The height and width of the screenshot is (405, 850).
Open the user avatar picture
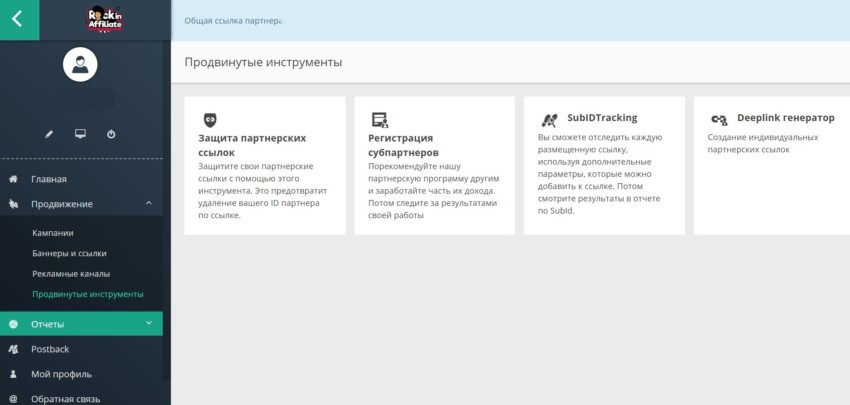tap(80, 65)
